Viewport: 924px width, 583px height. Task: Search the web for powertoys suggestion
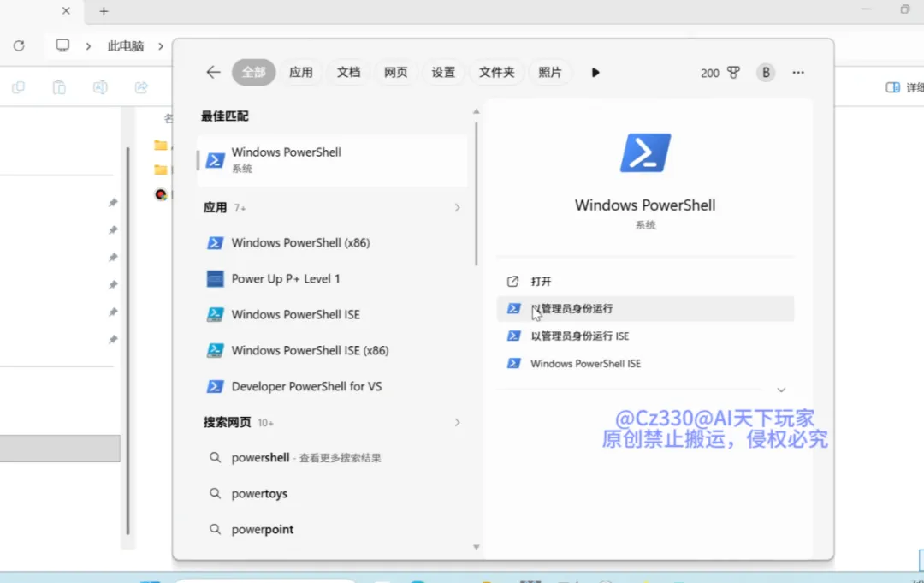point(332,494)
